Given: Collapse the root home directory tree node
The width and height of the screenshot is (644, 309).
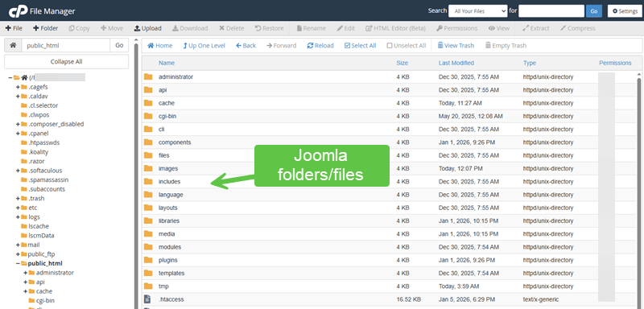Looking at the screenshot, I should click(x=10, y=77).
